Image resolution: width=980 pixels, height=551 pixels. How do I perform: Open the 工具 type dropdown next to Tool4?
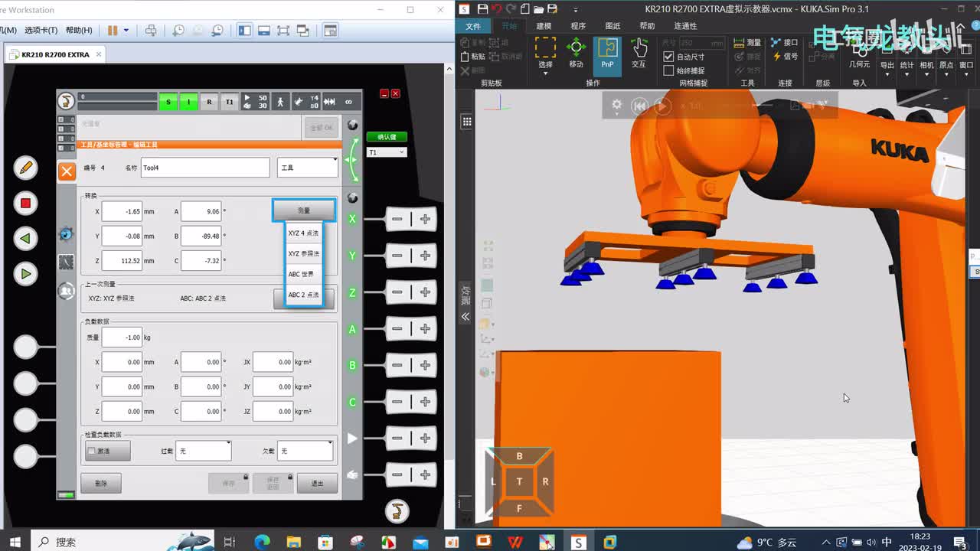[x=308, y=168]
